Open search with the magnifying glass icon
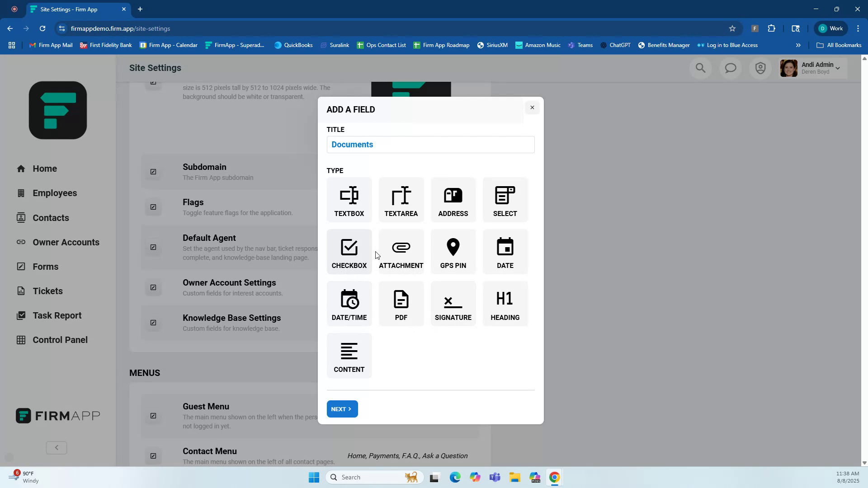Image resolution: width=868 pixels, height=488 pixels. tap(700, 68)
